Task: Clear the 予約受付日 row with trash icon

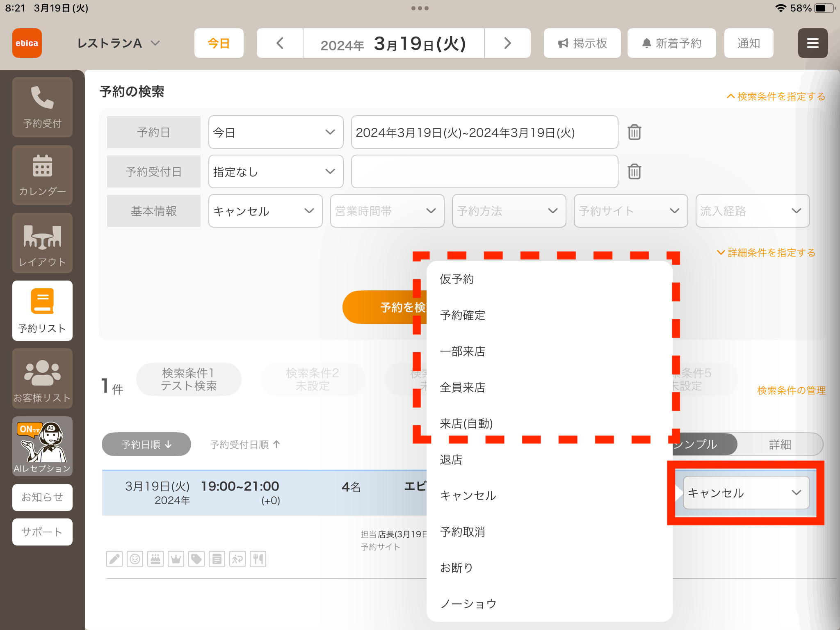Action: pyautogui.click(x=634, y=171)
